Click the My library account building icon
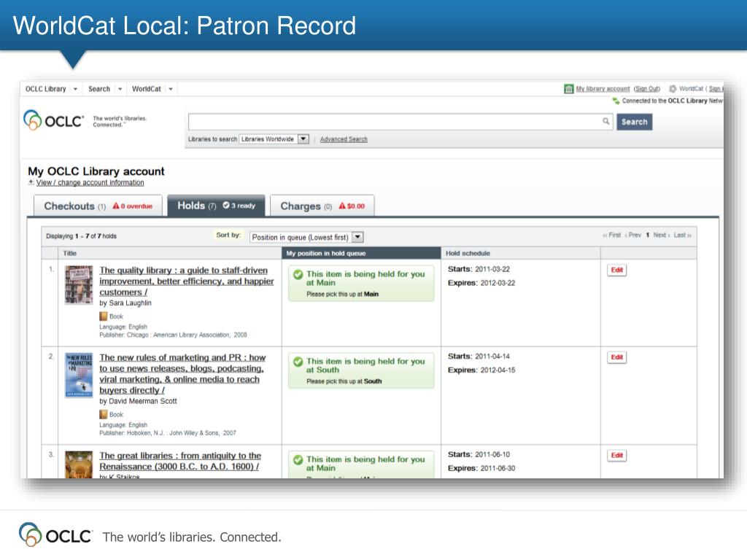 [x=568, y=89]
